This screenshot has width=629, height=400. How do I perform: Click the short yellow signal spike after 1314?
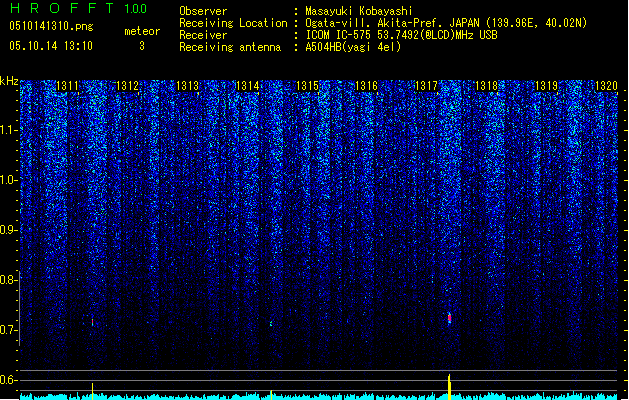click(271, 395)
